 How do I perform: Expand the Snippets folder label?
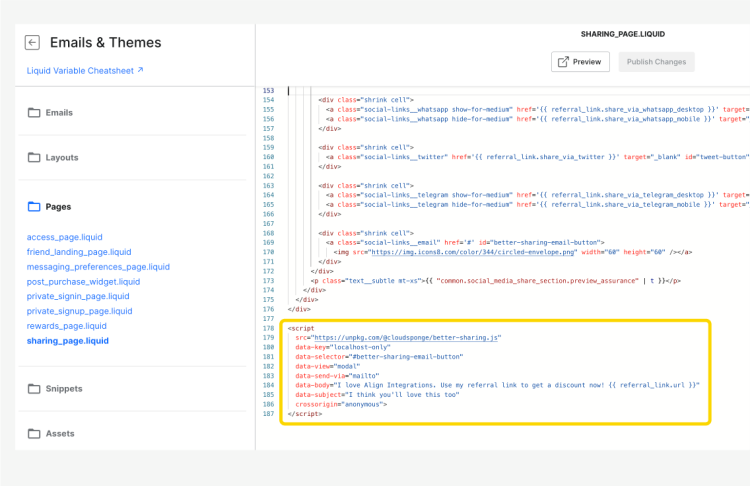tap(64, 388)
